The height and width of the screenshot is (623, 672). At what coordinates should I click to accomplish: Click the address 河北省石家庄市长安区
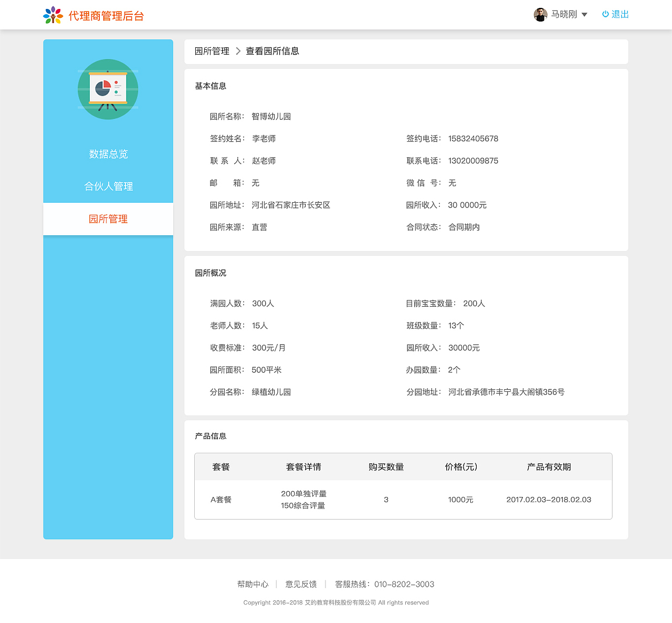click(291, 205)
